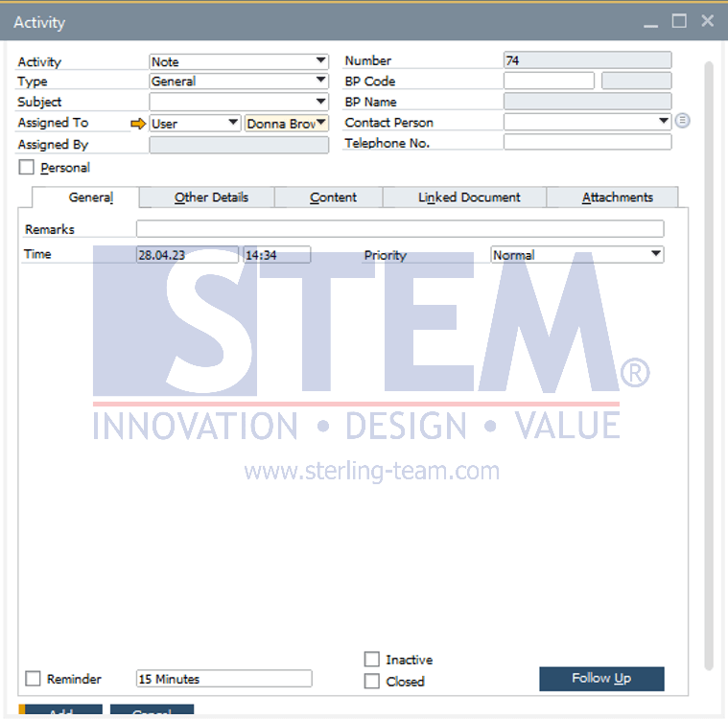The height and width of the screenshot is (720, 728).
Task: Maximize the Activity window
Action: click(679, 21)
